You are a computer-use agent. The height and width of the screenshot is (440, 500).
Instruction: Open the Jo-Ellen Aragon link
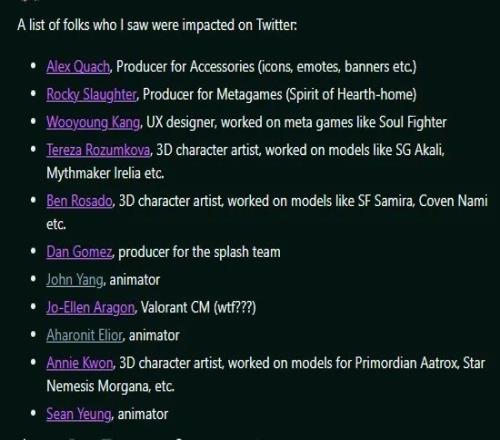pos(90,308)
